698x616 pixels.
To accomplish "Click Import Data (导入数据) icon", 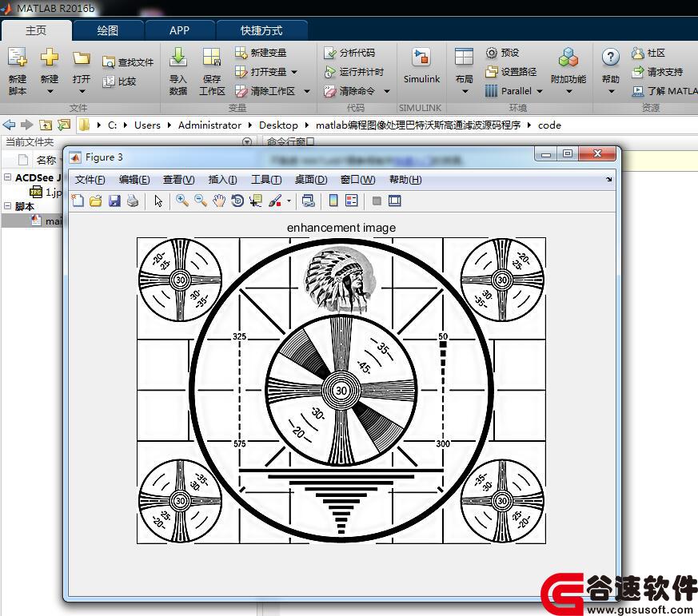I will click(178, 57).
